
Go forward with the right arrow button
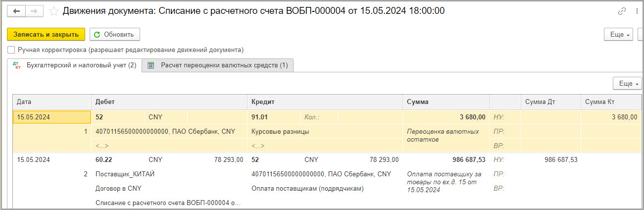34,11
